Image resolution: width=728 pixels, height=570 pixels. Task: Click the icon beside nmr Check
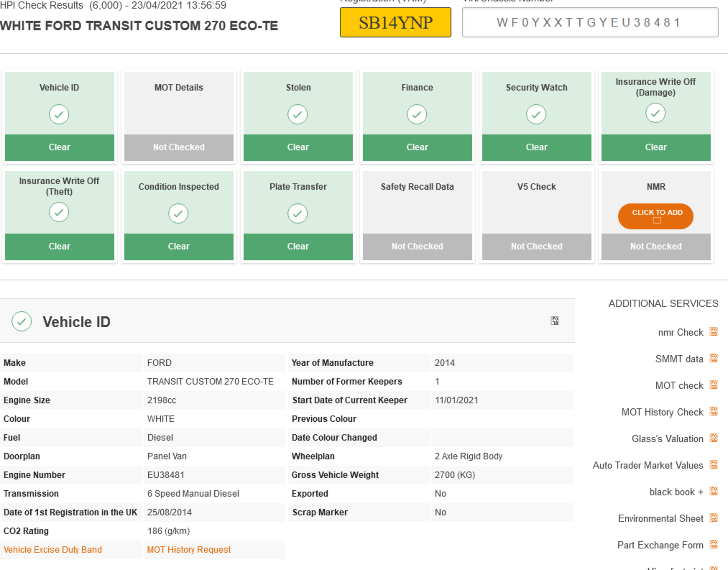714,332
